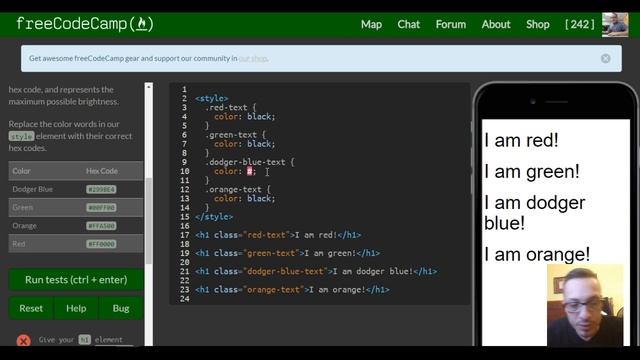
Task: Go to the Forum page
Action: [x=451, y=24]
